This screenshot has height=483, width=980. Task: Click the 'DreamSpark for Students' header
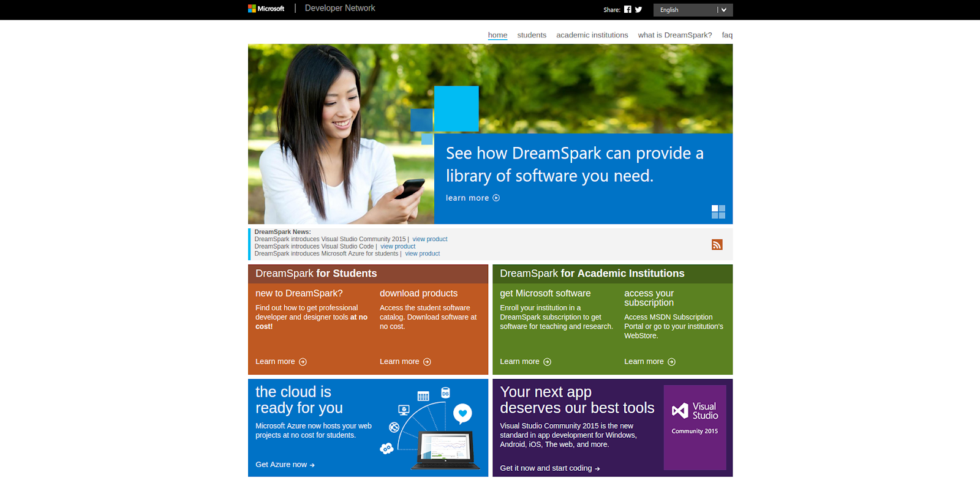tap(316, 274)
